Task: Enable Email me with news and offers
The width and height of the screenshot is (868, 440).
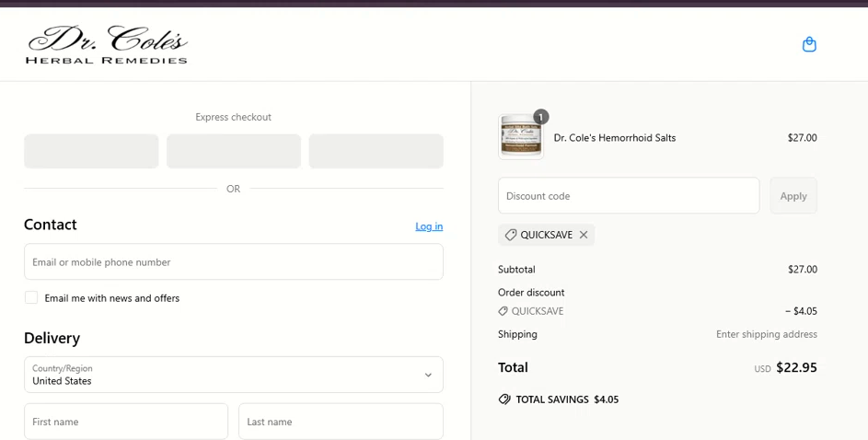Action: [31, 297]
